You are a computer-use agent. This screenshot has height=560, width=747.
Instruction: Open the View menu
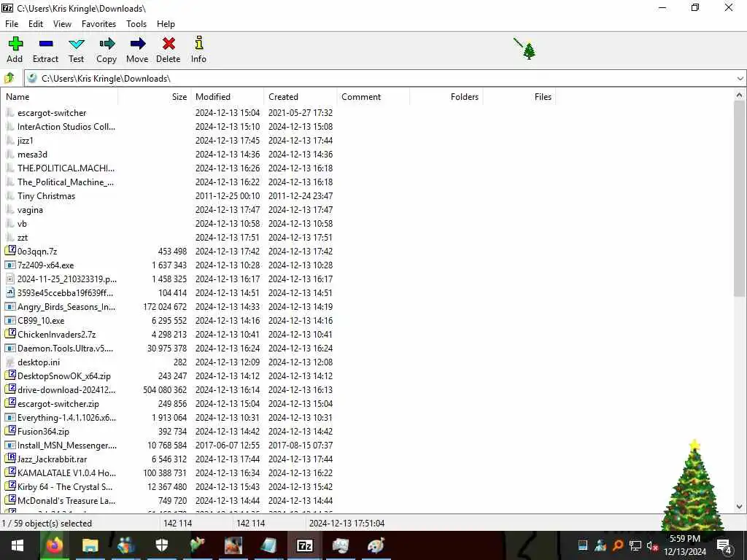pyautogui.click(x=62, y=24)
